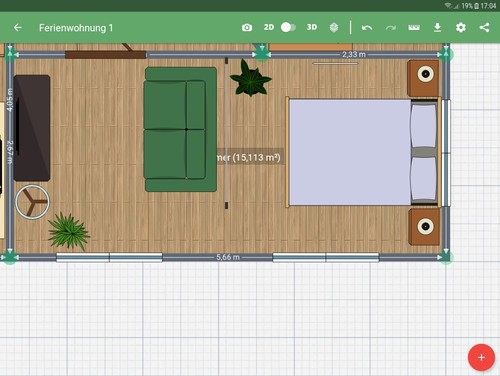Viewport: 500px width, 376px height.
Task: Check the clock showing 17:04
Action: tap(488, 6)
